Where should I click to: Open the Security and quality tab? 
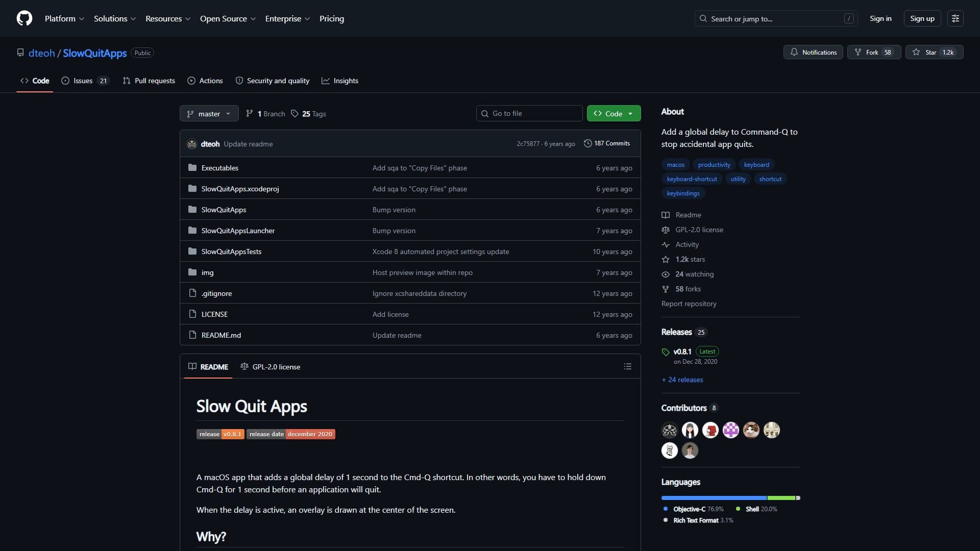point(273,81)
